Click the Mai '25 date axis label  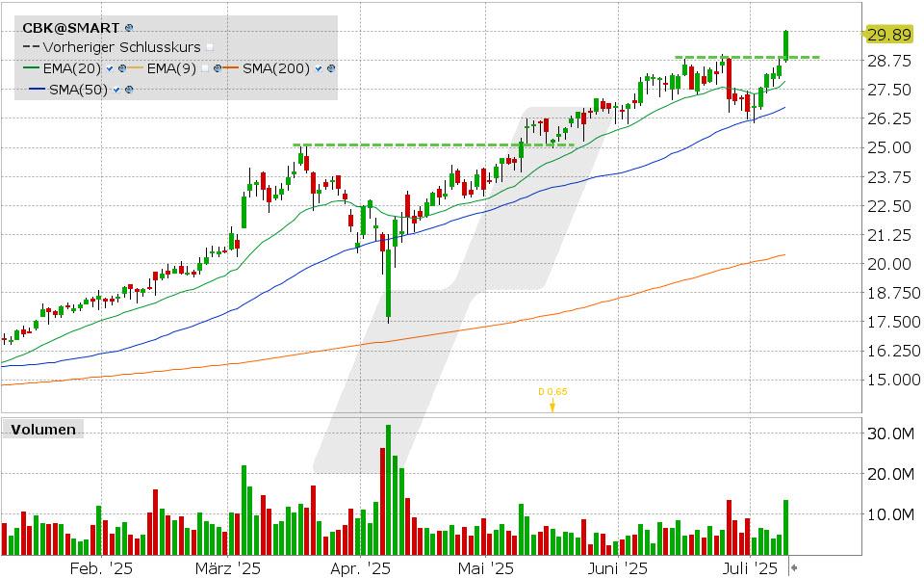tap(485, 568)
